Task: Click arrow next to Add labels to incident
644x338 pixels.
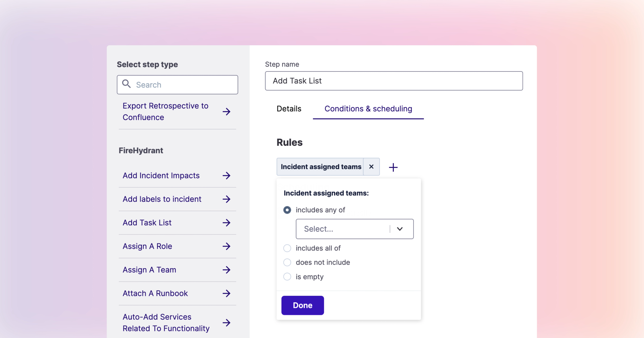Action: 226,199
